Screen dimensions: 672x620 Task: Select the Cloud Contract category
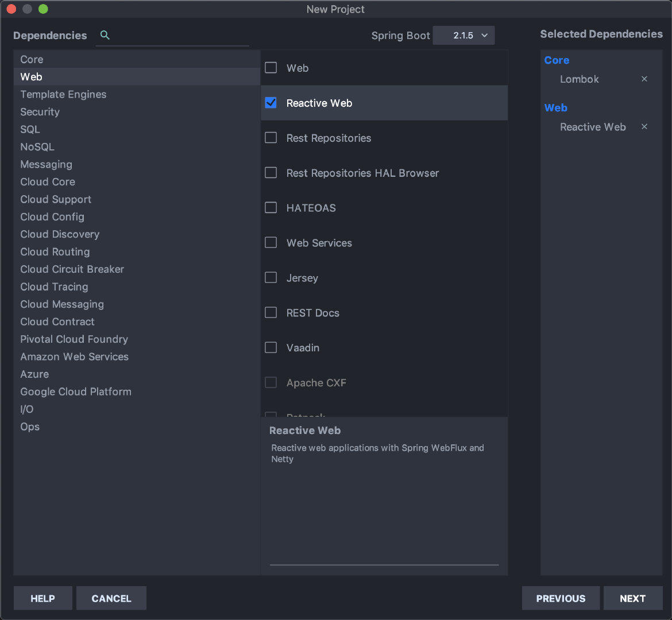(137, 322)
